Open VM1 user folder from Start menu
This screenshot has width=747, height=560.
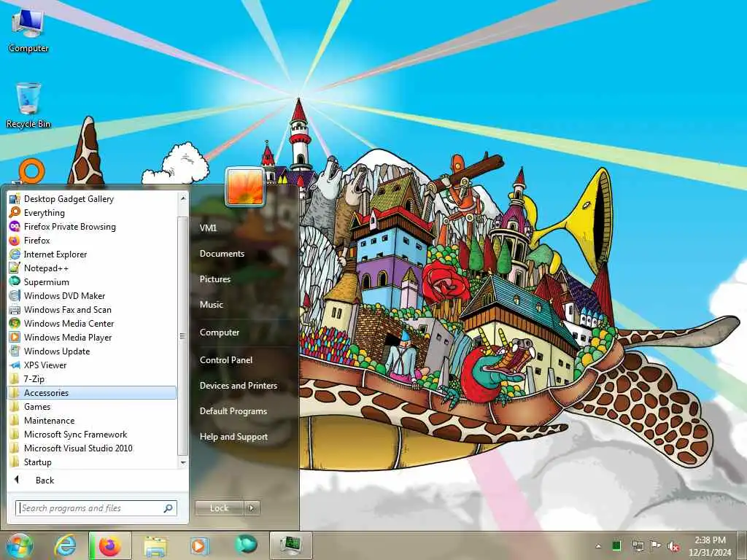click(x=208, y=227)
